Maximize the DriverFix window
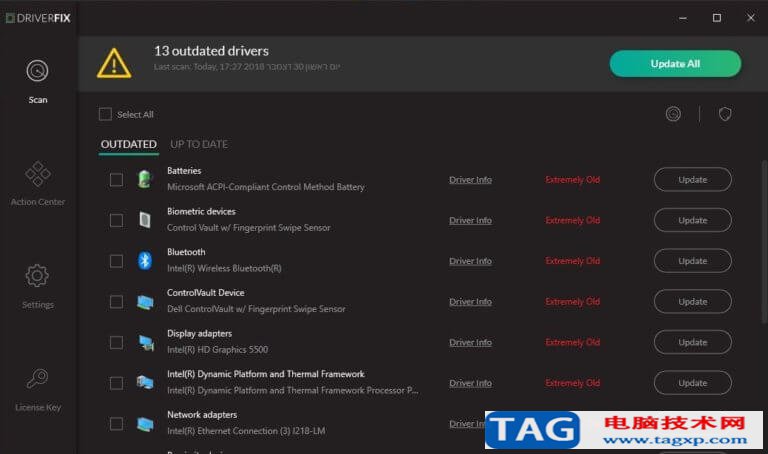768x454 pixels. pyautogui.click(x=717, y=18)
